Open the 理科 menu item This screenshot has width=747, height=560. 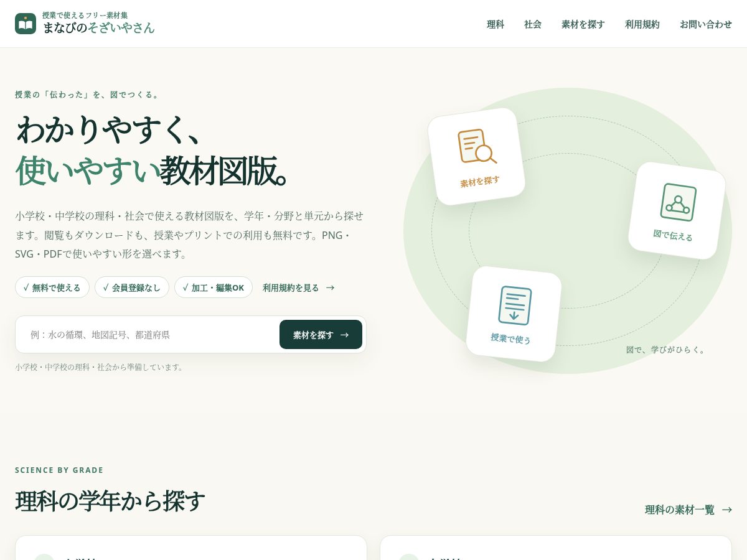pos(496,24)
